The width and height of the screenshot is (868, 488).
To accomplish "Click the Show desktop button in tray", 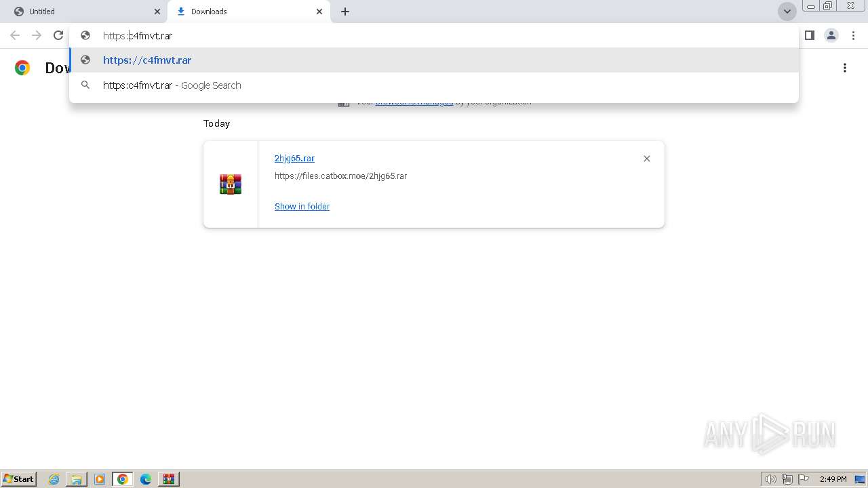I will 861,479.
